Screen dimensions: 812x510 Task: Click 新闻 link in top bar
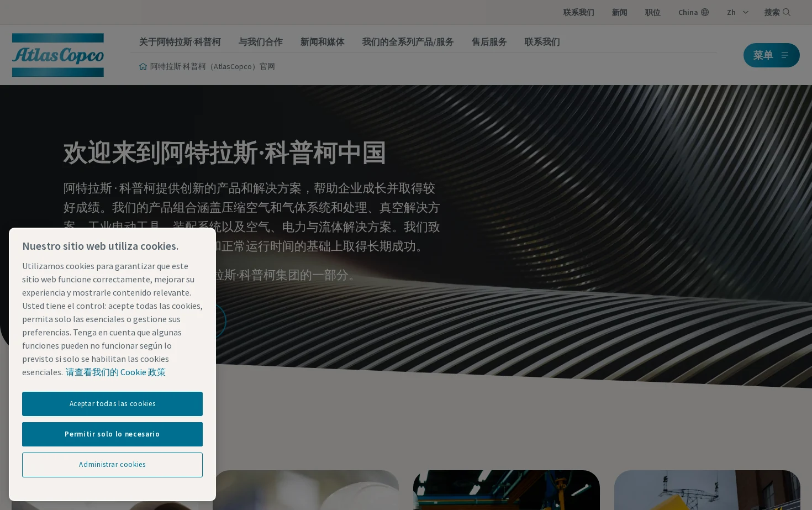click(x=619, y=12)
